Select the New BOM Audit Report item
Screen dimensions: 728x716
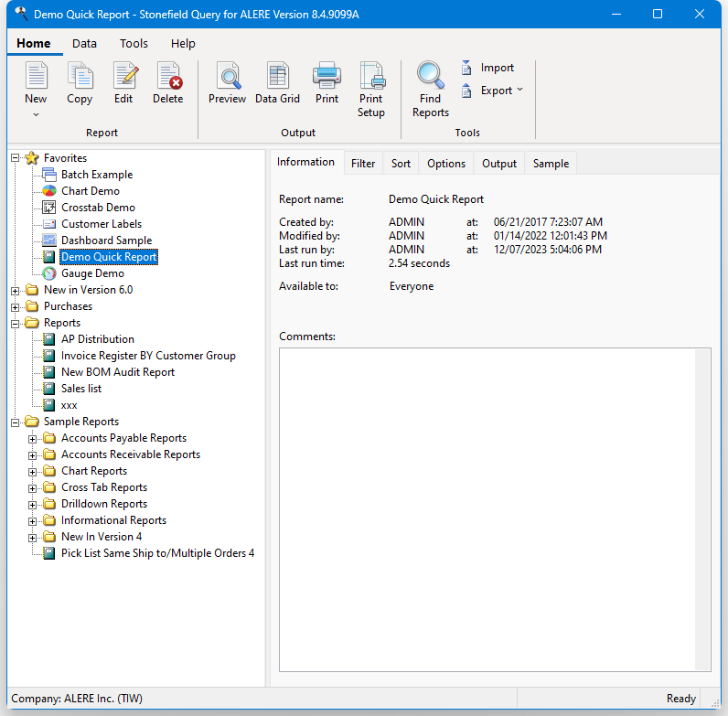tap(118, 372)
